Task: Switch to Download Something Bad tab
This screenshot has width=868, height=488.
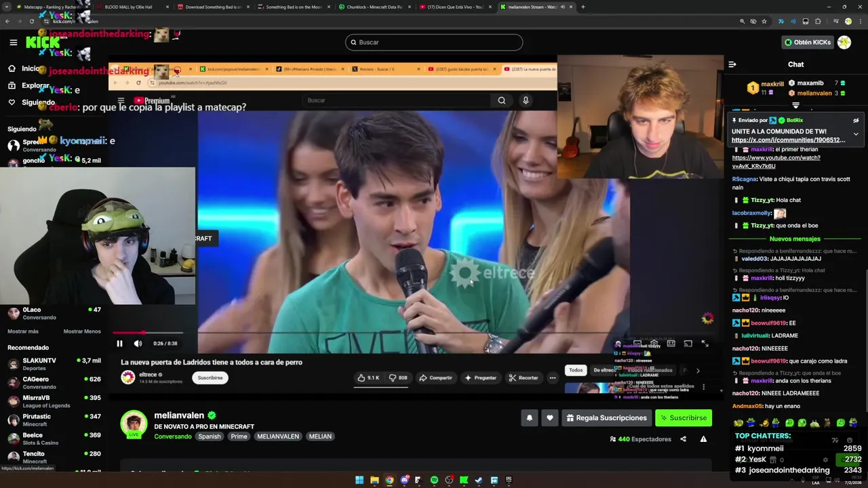Action: click(214, 7)
